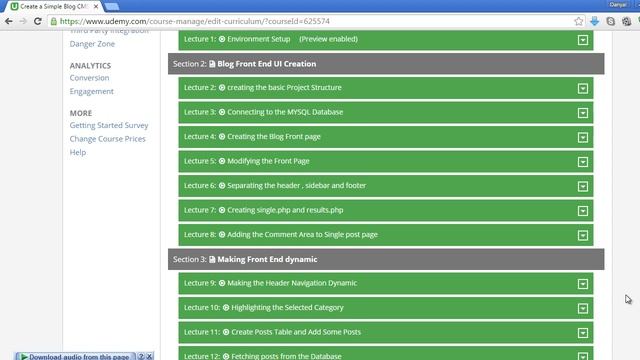Image resolution: width=640 pixels, height=360 pixels.
Task: Click Making the Header Navigation Dynamic title
Action: 292,283
